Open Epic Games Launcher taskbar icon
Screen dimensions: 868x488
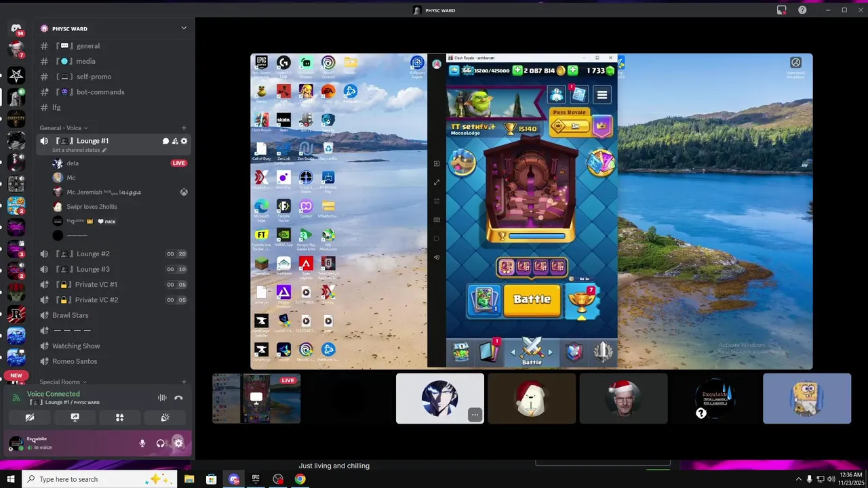(256, 479)
